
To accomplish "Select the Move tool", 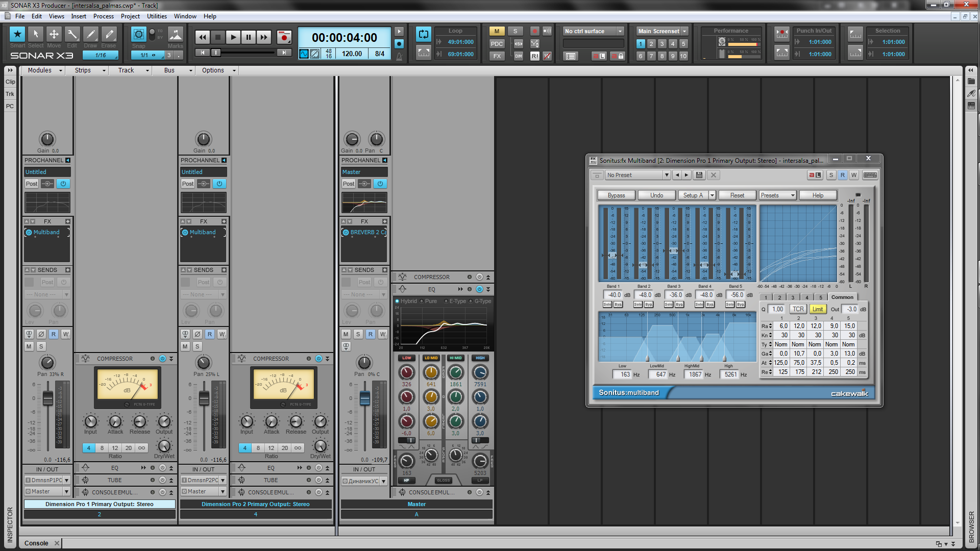I will pyautogui.click(x=54, y=35).
